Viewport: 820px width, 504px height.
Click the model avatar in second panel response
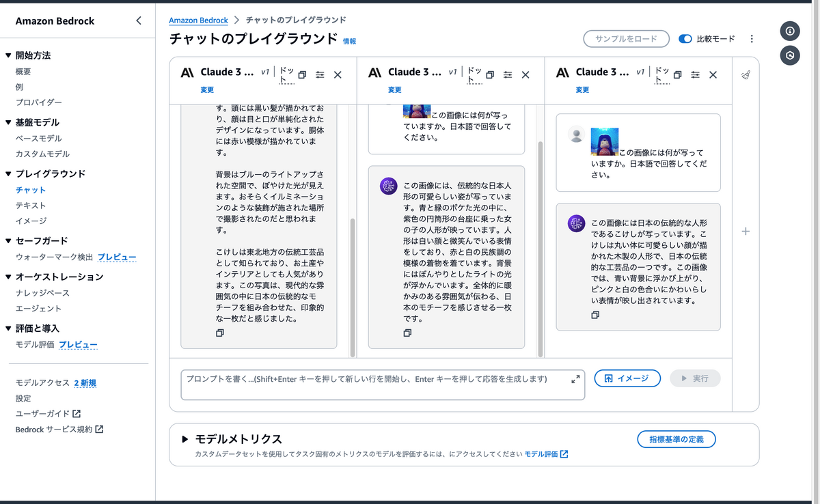pos(389,186)
